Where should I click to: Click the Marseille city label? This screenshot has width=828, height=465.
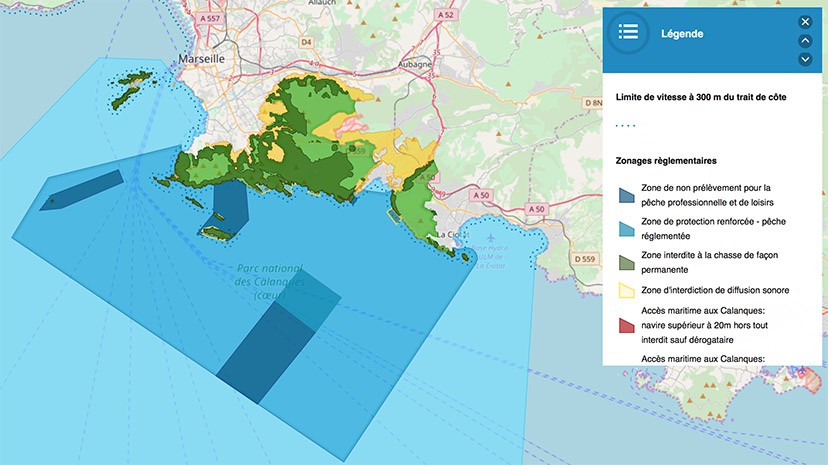pyautogui.click(x=201, y=59)
